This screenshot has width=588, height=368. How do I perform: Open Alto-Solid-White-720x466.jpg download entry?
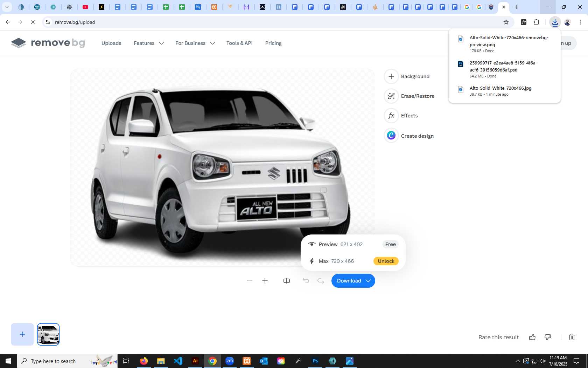click(505, 91)
